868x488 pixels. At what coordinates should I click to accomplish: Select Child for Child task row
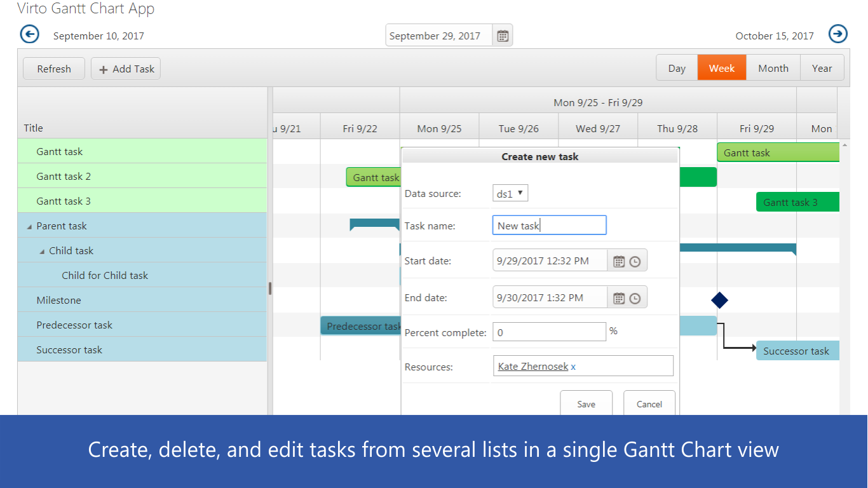pos(142,275)
